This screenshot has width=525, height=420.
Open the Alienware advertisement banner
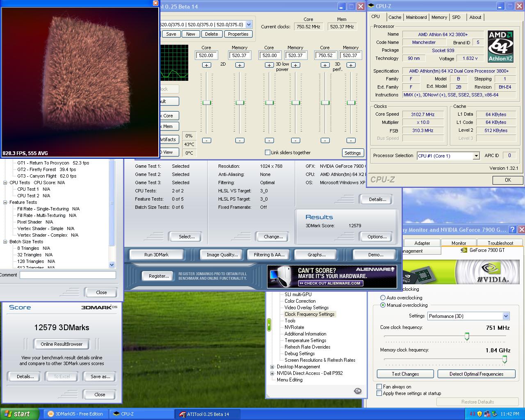pyautogui.click(x=332, y=277)
